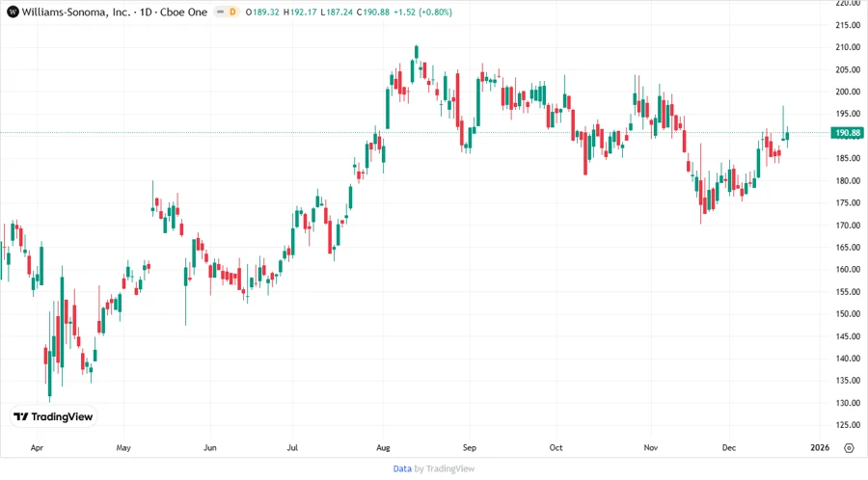The image size is (868, 480).
Task: Open the Data link in footer
Action: coord(402,469)
